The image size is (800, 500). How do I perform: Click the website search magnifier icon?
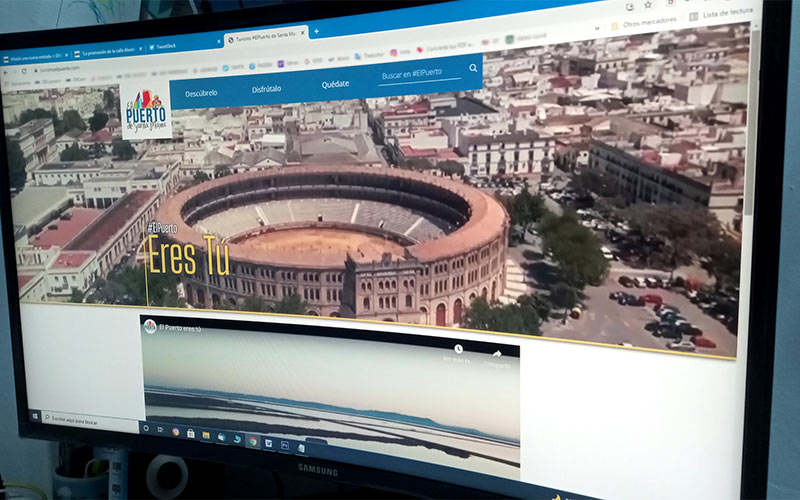click(x=473, y=68)
